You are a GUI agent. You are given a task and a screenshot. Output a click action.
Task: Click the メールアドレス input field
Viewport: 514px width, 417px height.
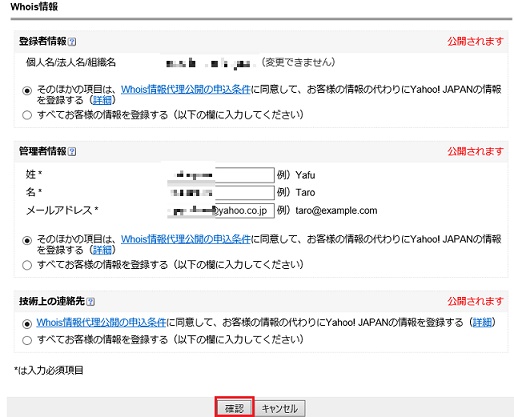[x=221, y=211]
